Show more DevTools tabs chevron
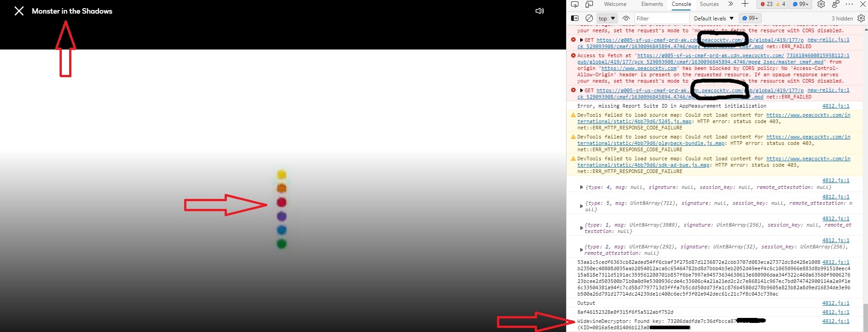Viewport: 868px width, 332px height. pyautogui.click(x=731, y=4)
